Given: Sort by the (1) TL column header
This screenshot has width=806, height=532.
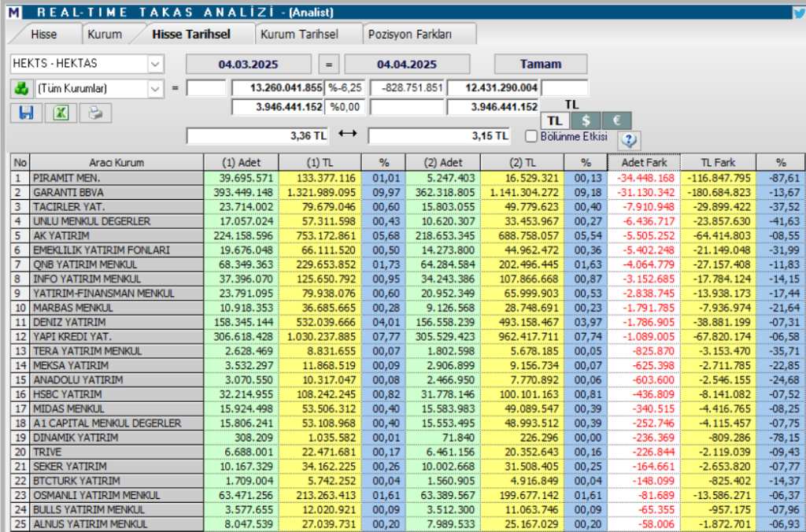Looking at the screenshot, I should tap(320, 162).
